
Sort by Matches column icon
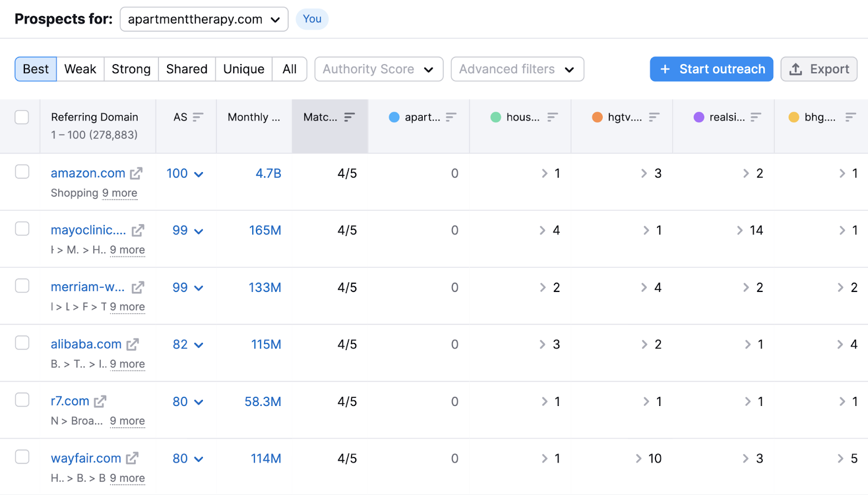tap(349, 117)
